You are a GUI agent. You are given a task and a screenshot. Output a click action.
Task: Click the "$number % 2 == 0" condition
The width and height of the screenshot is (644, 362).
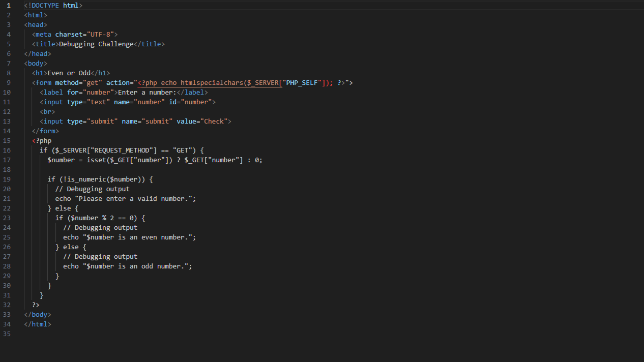104,218
